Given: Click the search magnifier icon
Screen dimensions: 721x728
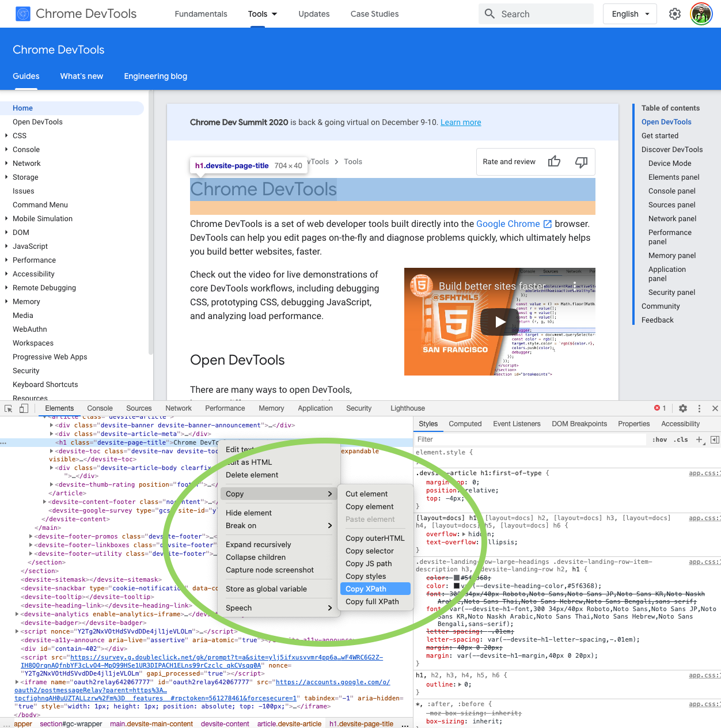Looking at the screenshot, I should (489, 14).
